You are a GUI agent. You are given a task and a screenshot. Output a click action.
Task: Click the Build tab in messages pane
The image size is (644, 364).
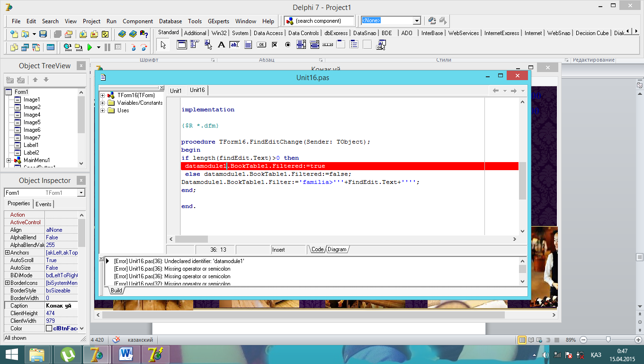116,290
